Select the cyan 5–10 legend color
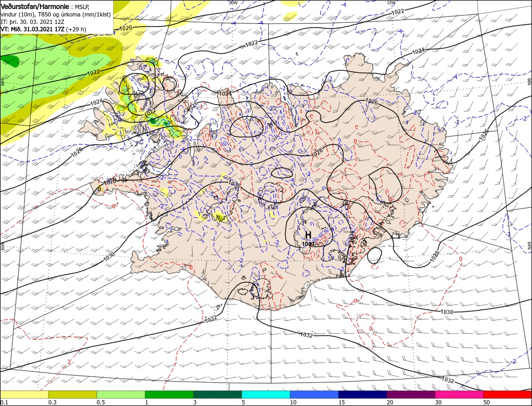 [265, 394]
